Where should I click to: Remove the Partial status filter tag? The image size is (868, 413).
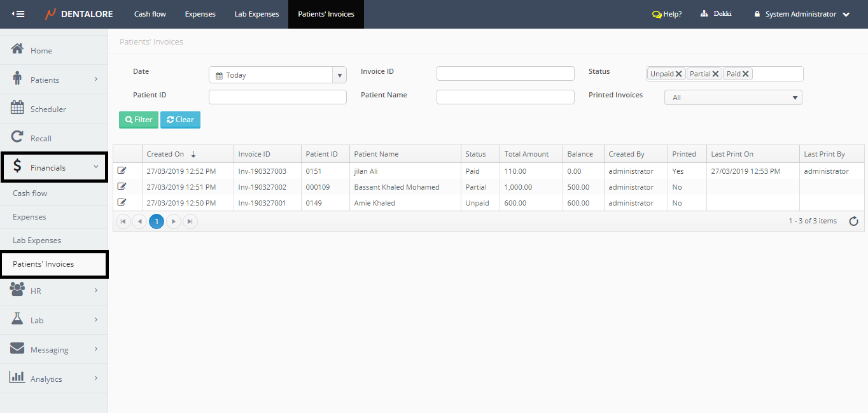pyautogui.click(x=716, y=74)
